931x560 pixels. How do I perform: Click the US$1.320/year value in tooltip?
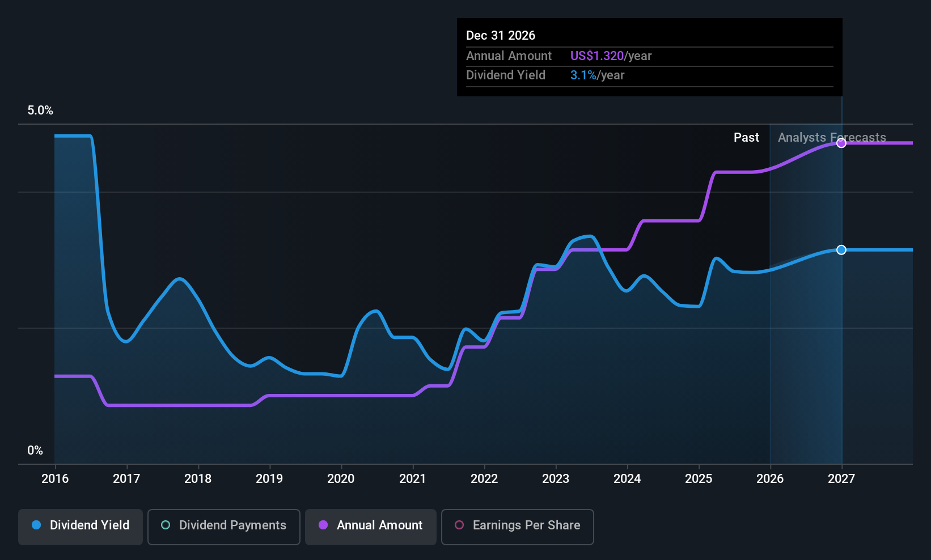pyautogui.click(x=611, y=56)
